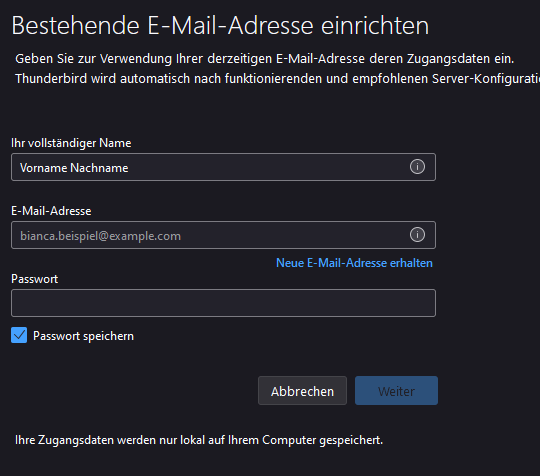Click the Weiter button
The width and height of the screenshot is (540, 476).
[396, 391]
